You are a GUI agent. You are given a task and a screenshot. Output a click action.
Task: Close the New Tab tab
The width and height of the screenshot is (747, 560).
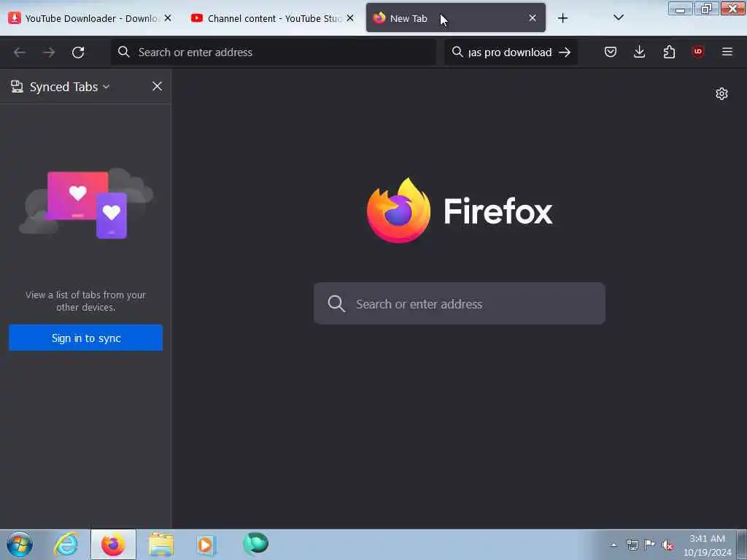tap(533, 18)
